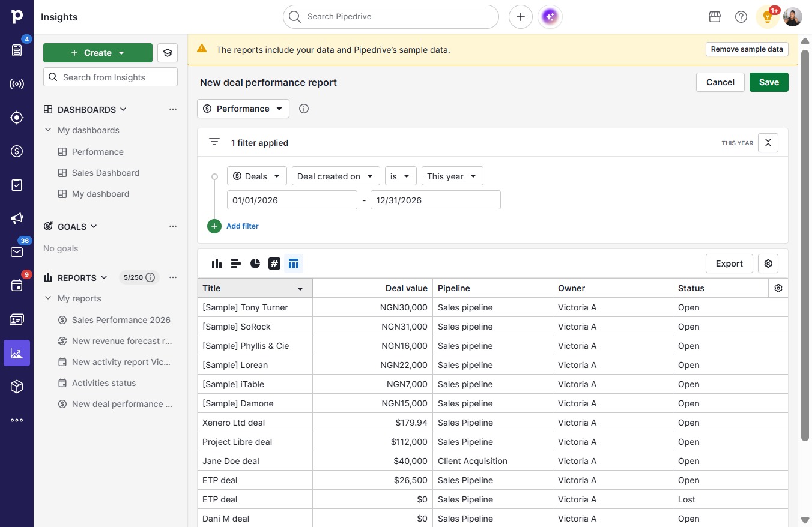This screenshot has height=527, width=812.
Task: Click the info icon next to Performance
Action: tap(304, 109)
